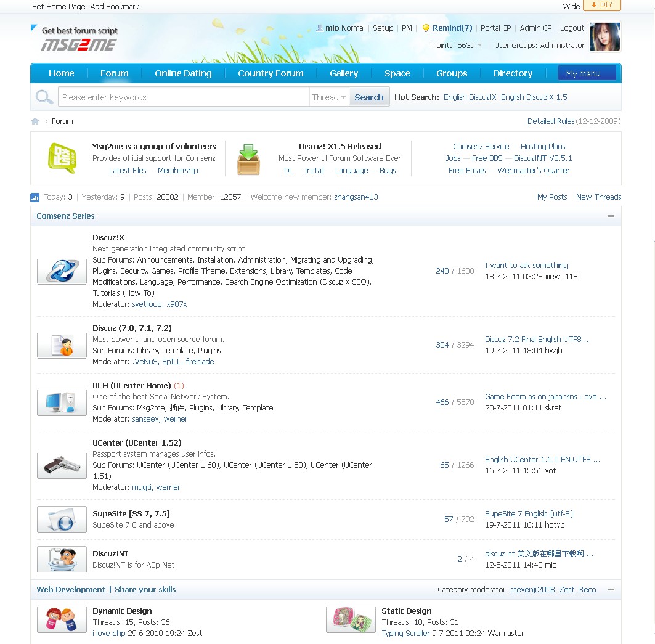
Task: Open the New Threads link
Action: coord(598,197)
